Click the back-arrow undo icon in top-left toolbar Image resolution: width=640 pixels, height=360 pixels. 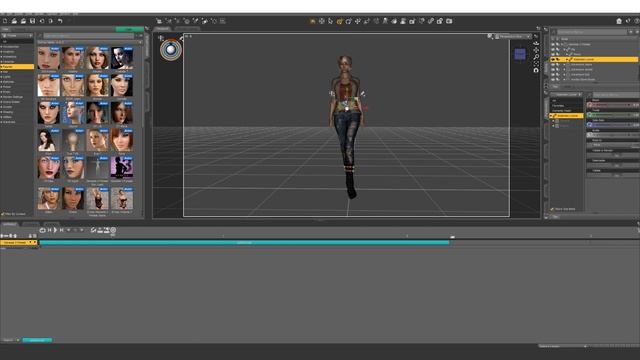60,21
